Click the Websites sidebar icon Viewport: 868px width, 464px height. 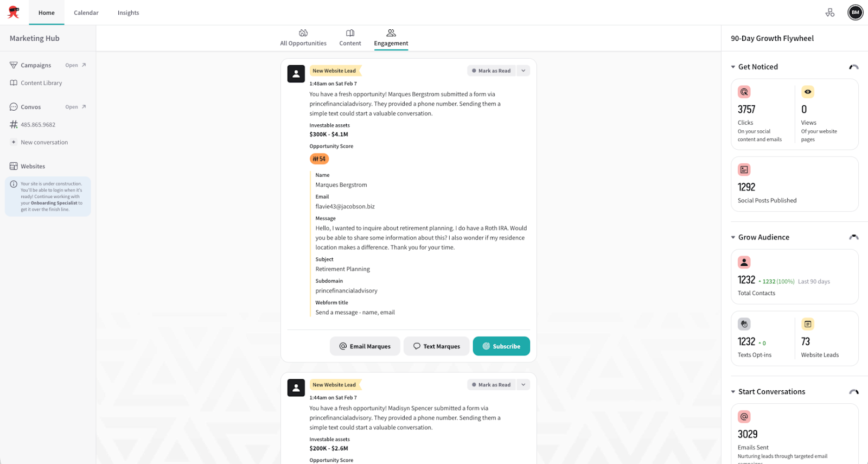(14, 166)
